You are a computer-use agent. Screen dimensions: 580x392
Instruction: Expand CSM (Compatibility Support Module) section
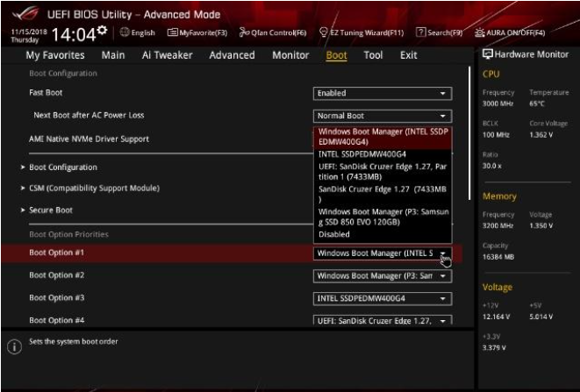94,188
